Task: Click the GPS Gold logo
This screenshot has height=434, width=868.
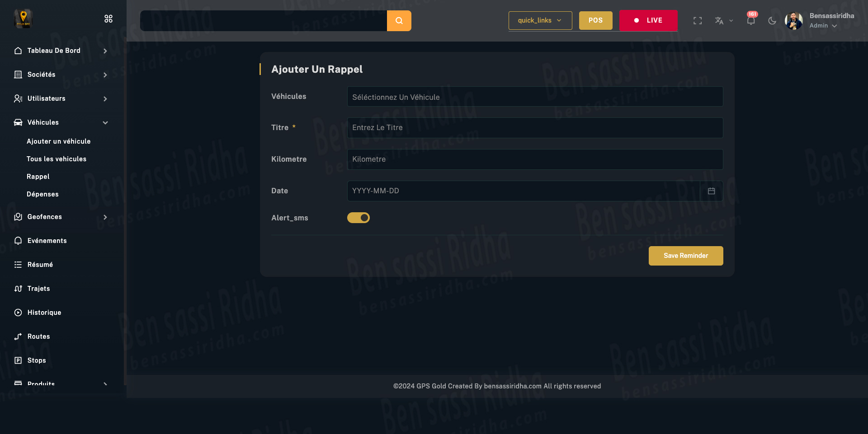Action: click(23, 19)
